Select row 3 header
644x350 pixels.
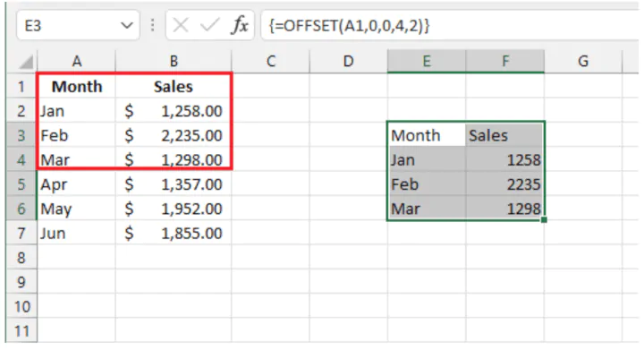(x=21, y=135)
